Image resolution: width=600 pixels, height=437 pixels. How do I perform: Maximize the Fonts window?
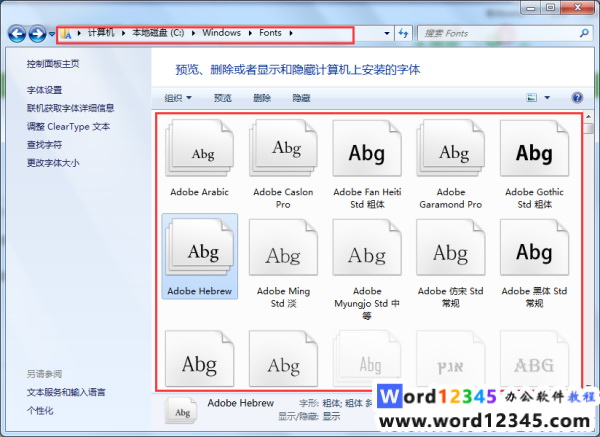point(550,8)
